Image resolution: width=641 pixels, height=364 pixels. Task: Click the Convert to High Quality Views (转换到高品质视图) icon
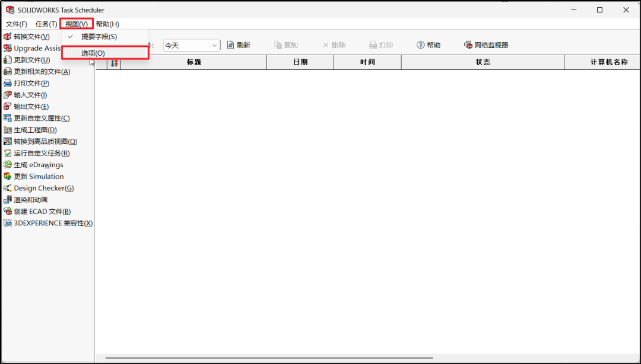(7, 141)
